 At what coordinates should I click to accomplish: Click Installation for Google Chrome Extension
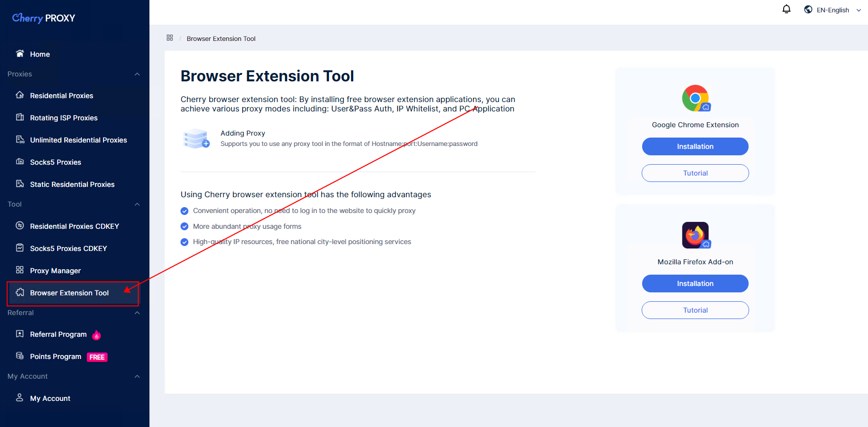tap(695, 146)
